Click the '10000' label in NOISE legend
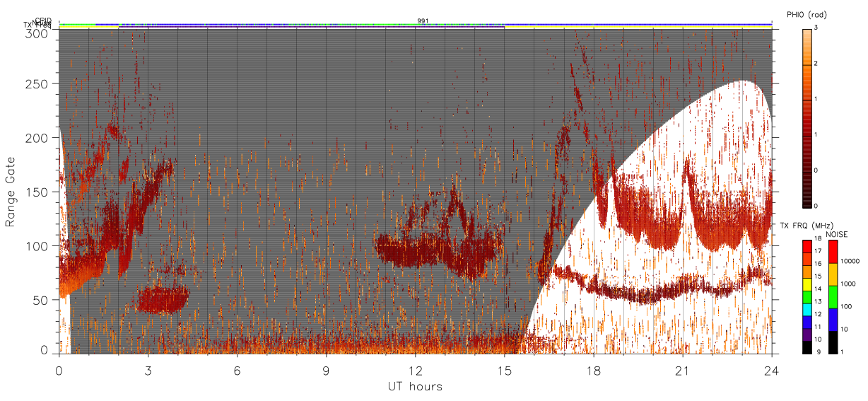 click(x=850, y=262)
